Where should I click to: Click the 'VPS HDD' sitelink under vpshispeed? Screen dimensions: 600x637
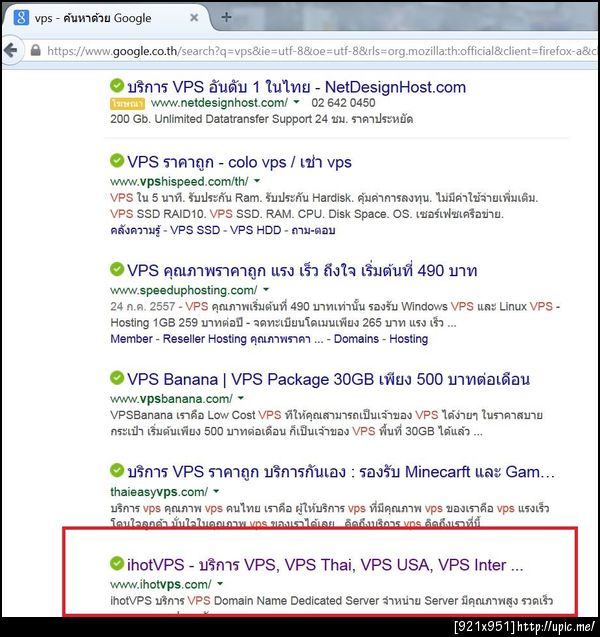click(256, 230)
